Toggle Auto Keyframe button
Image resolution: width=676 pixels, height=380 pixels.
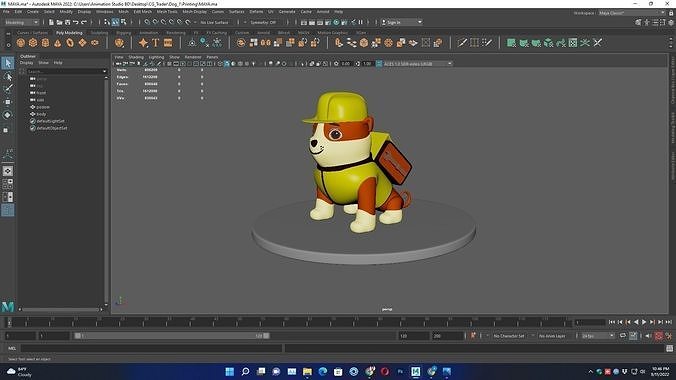[x=659, y=336]
